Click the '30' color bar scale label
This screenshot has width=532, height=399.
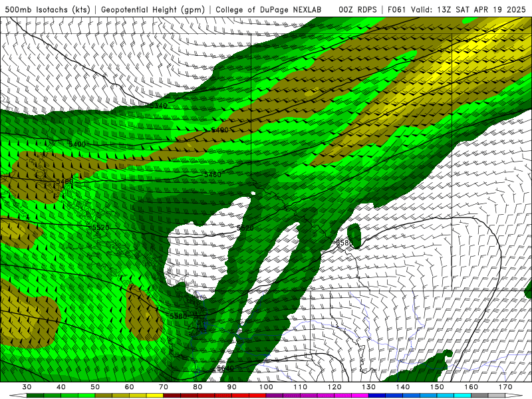click(x=27, y=387)
